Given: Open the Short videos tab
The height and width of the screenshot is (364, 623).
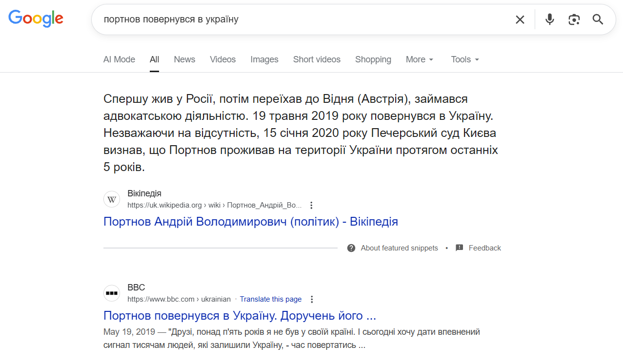Looking at the screenshot, I should [x=317, y=59].
